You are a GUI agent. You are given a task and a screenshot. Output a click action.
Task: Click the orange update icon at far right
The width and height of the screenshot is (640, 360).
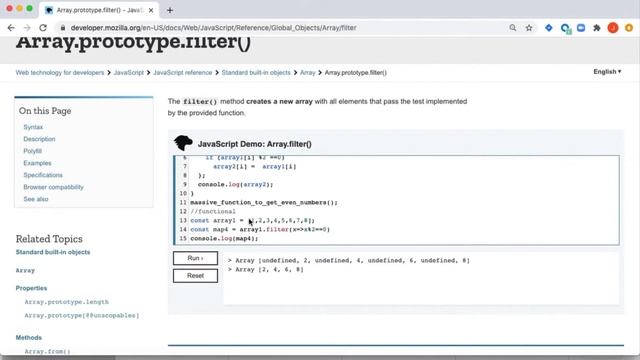click(x=629, y=28)
